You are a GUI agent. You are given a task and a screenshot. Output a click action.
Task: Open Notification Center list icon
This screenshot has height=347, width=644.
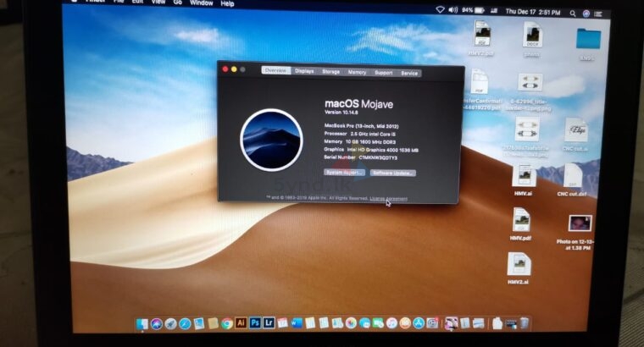[x=598, y=14]
